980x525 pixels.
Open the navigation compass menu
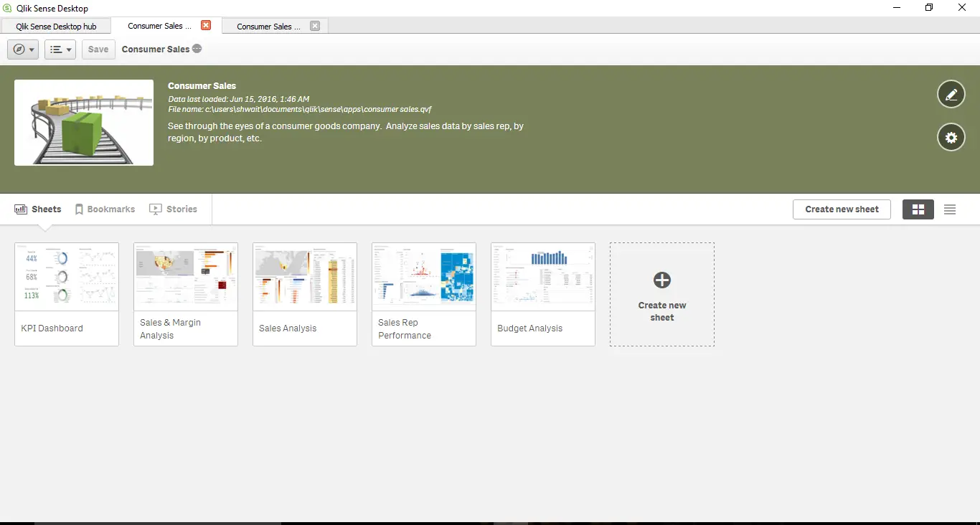click(23, 49)
